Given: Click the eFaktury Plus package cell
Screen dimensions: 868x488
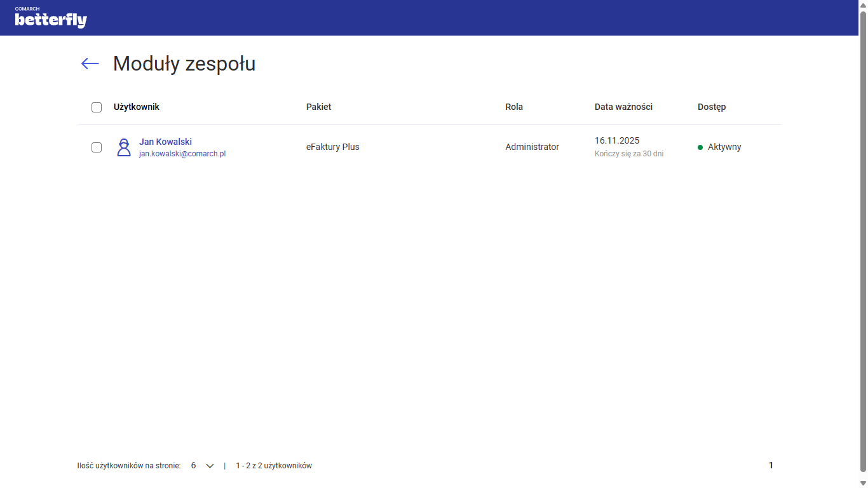Looking at the screenshot, I should [x=332, y=147].
